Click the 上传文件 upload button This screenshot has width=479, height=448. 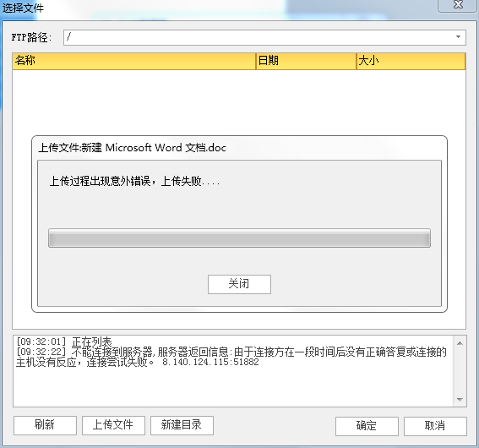pos(113,425)
